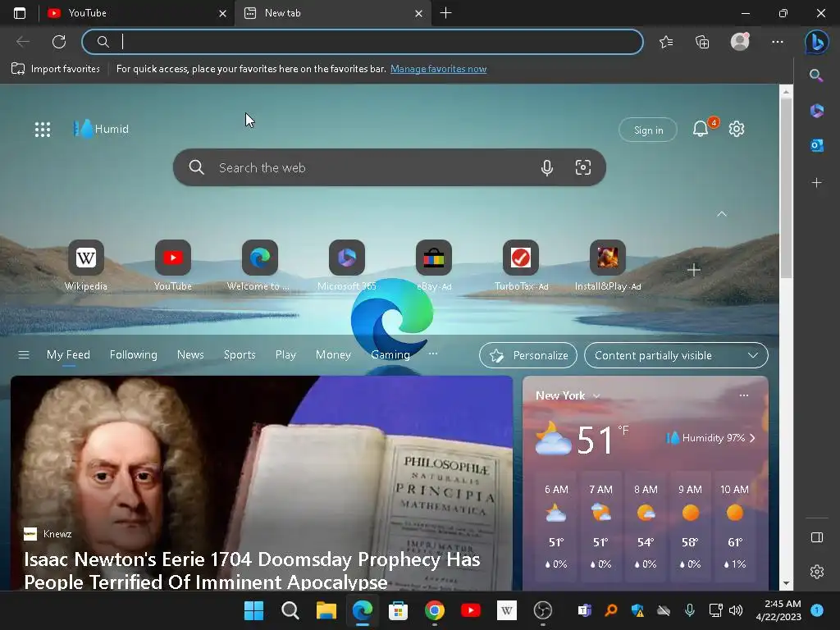
Task: Select the Sports tab
Action: click(x=240, y=354)
